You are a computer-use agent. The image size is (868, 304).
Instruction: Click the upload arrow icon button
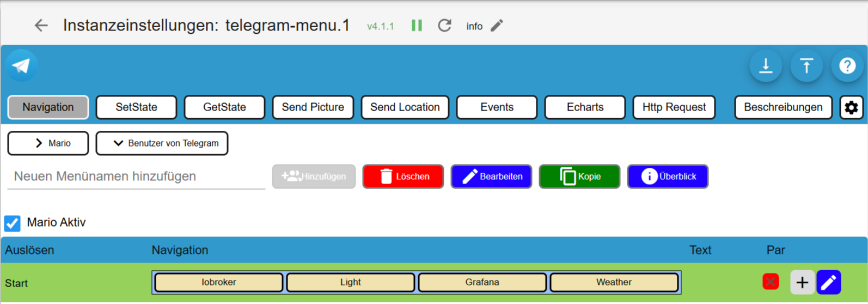806,66
